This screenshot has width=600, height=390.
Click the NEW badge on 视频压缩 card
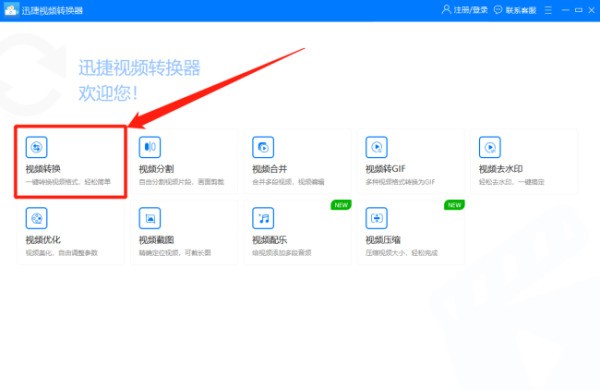click(454, 205)
